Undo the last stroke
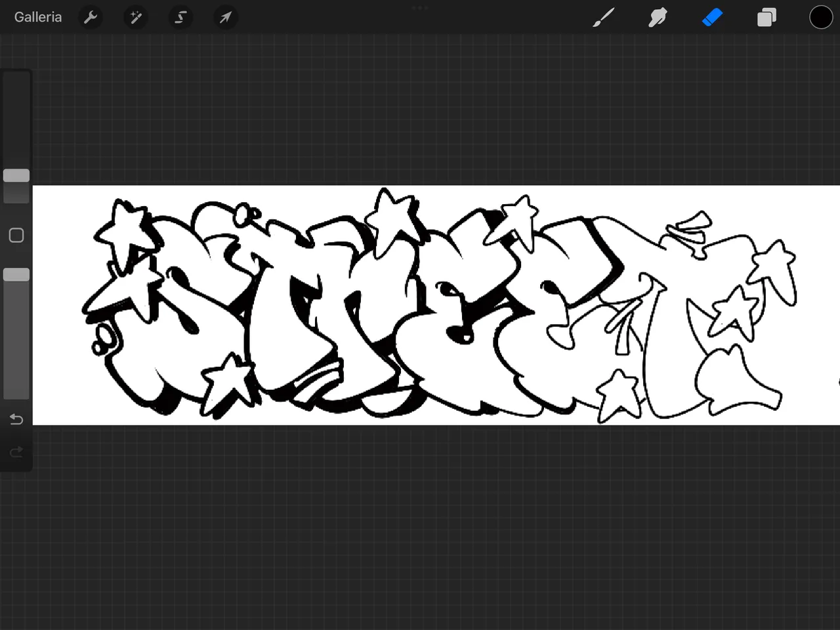This screenshot has width=840, height=630. pos(16,419)
